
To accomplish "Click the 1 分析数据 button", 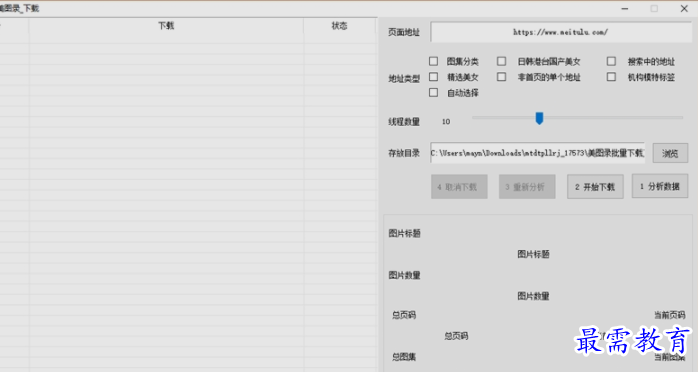I will [x=660, y=186].
